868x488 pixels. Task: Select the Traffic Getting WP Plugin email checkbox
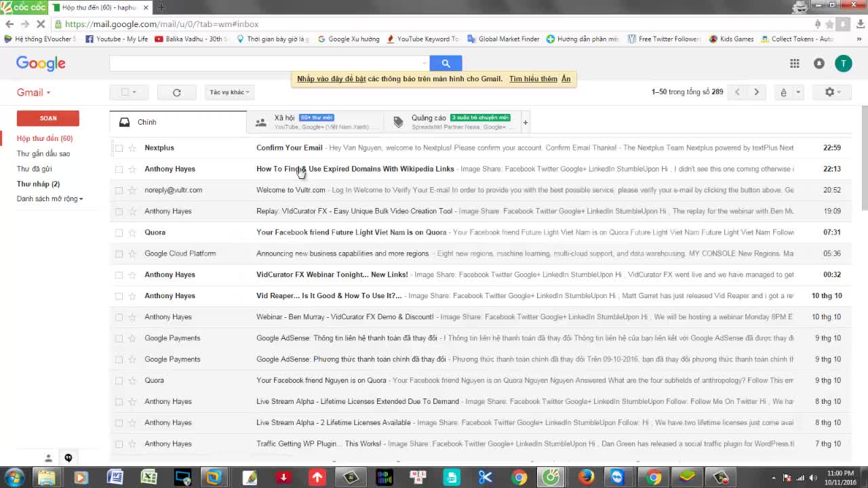click(119, 444)
